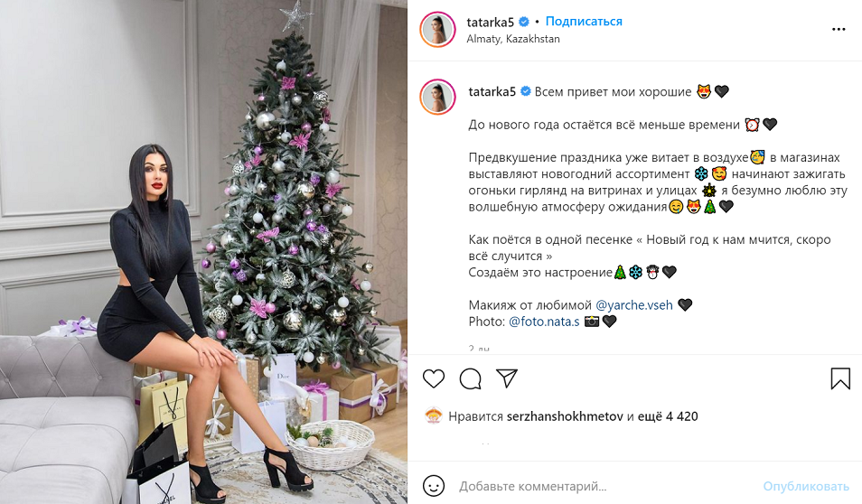The image size is (862, 504).
Task: Focus the Добавьте комментарий comment field
Action: (604, 487)
